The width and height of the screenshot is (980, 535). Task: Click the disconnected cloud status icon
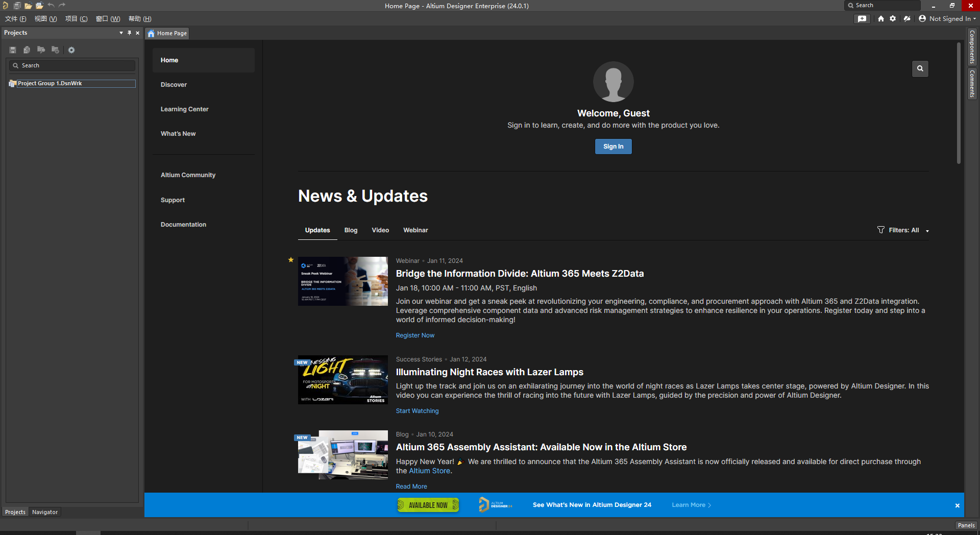click(x=907, y=19)
